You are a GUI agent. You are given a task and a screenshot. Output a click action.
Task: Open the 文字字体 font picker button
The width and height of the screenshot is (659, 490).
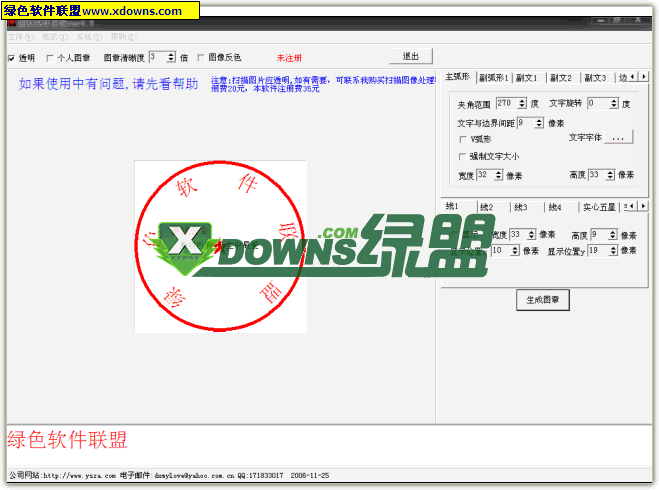pos(618,137)
